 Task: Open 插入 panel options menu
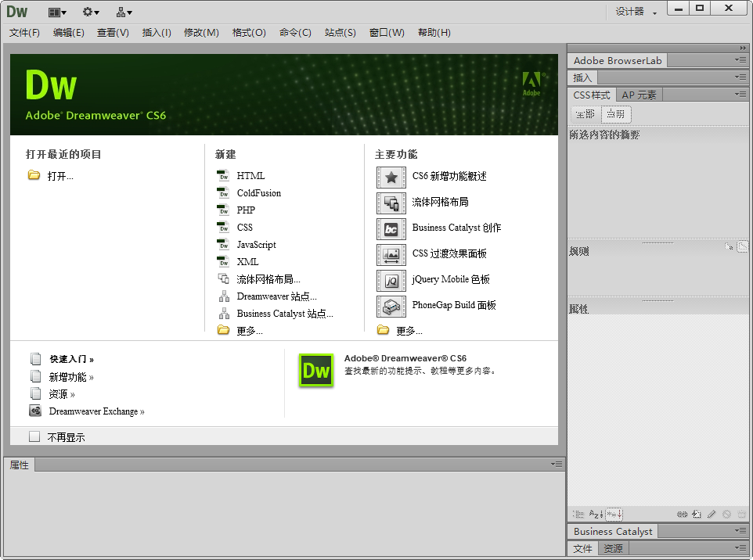(740, 77)
